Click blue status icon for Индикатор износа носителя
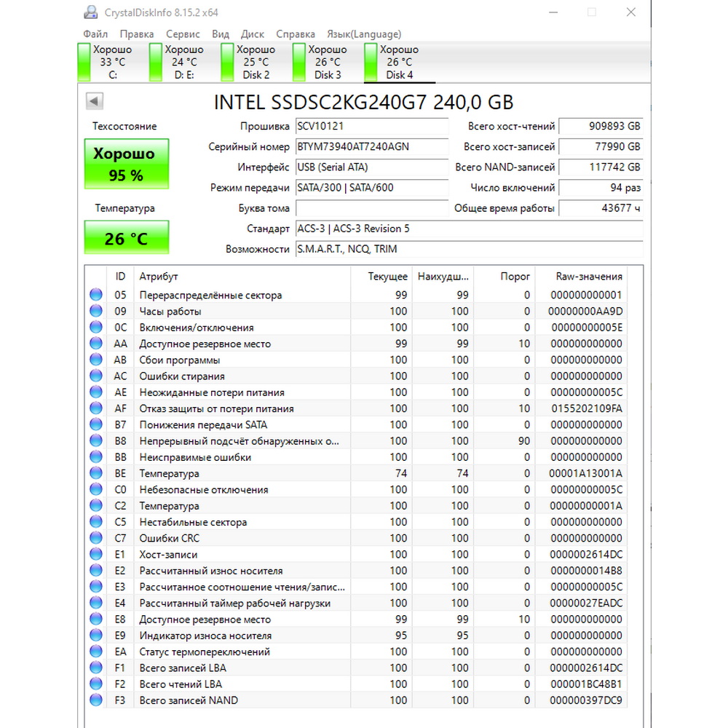 point(96,636)
